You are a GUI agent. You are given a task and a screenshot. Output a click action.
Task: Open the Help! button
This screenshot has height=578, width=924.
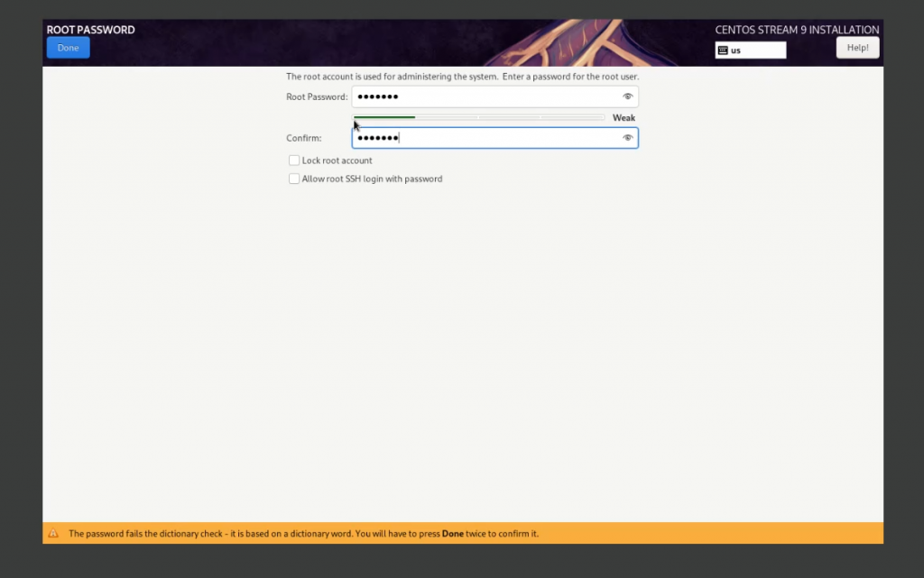[857, 48]
